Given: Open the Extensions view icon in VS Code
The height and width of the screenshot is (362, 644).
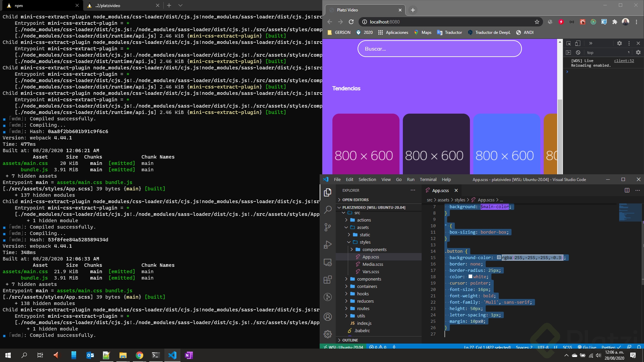Looking at the screenshot, I should pos(328,280).
